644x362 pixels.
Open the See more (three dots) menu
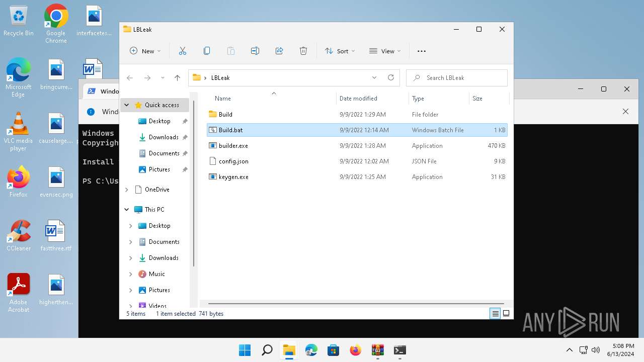pos(422,51)
